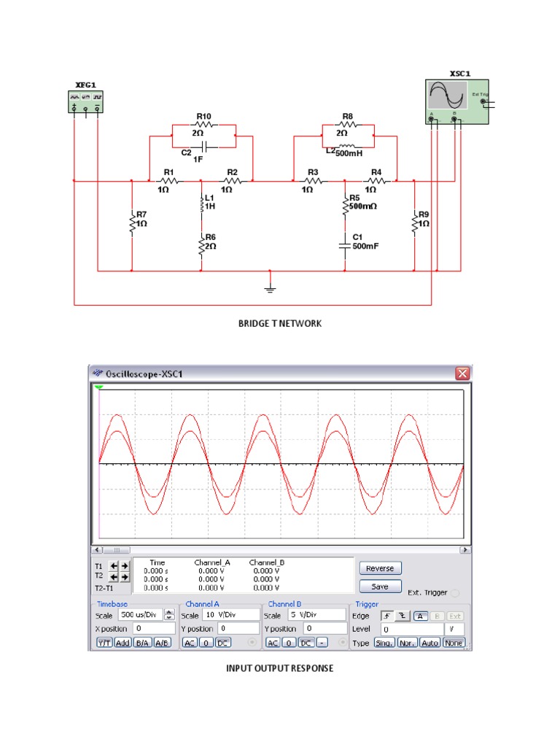The height and width of the screenshot is (747, 560).
Task: Move cursor T1 left with arrow
Action: coord(114,566)
